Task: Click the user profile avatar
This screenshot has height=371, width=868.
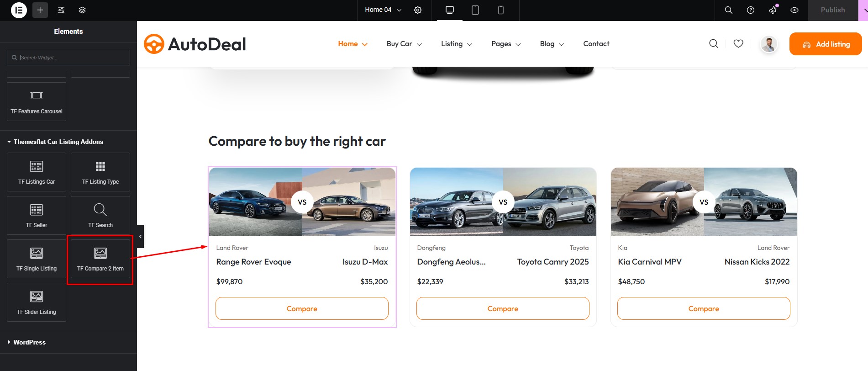Action: (x=769, y=44)
